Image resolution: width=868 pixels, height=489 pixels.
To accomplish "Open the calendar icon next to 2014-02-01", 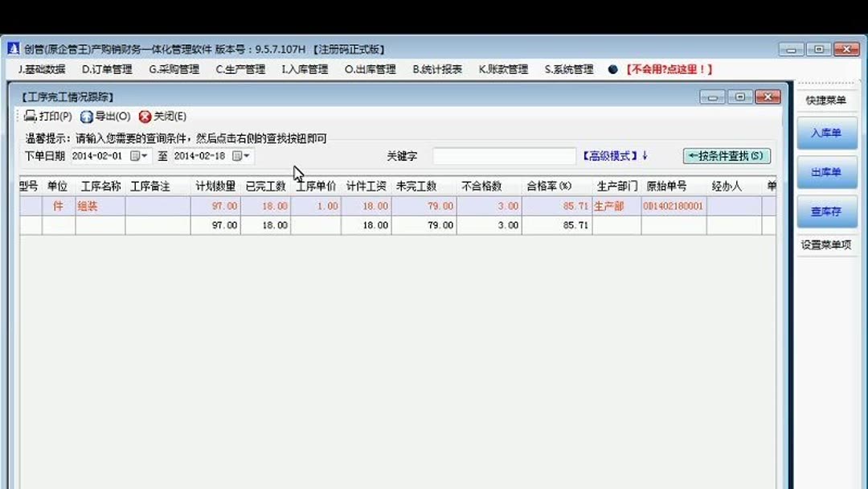I will click(134, 156).
